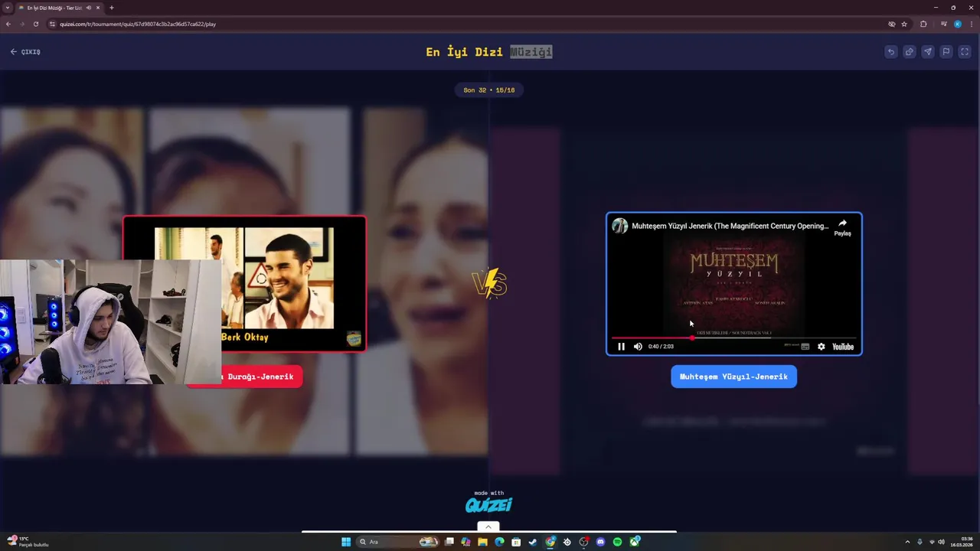Expand the bottom panel chevron
The width and height of the screenshot is (980, 551).
[x=488, y=527]
